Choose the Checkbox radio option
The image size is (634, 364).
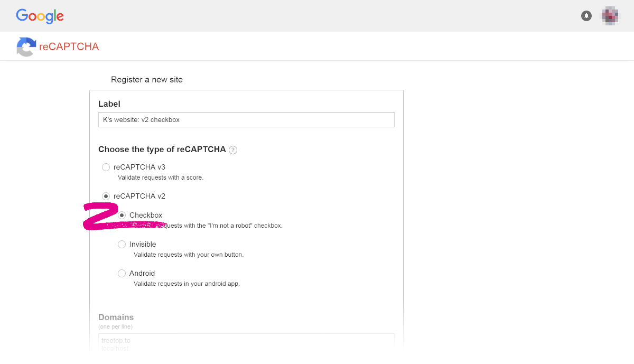pyautogui.click(x=122, y=215)
